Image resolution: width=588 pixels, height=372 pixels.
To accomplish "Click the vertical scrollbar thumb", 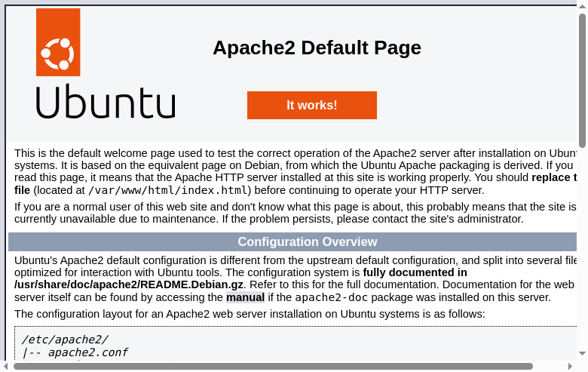I will coord(583,81).
